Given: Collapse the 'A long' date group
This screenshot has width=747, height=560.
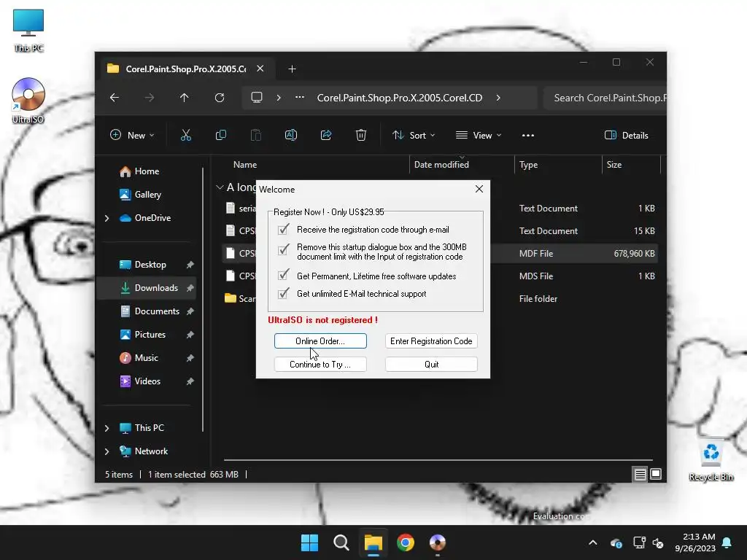Looking at the screenshot, I should (220, 187).
